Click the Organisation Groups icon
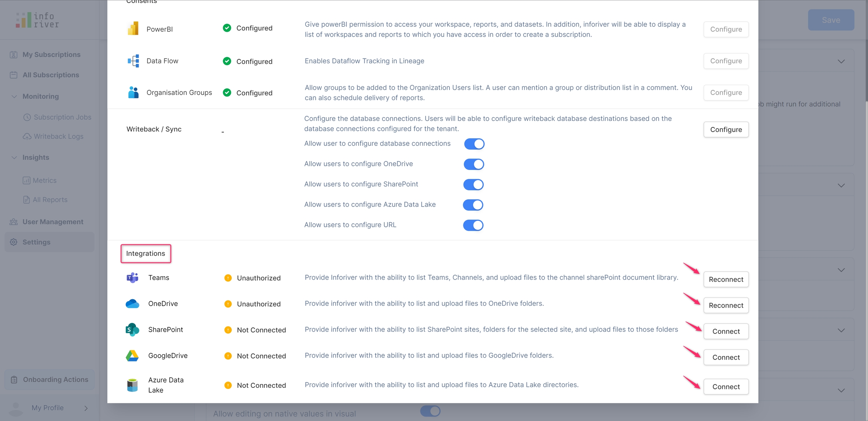 (x=133, y=93)
